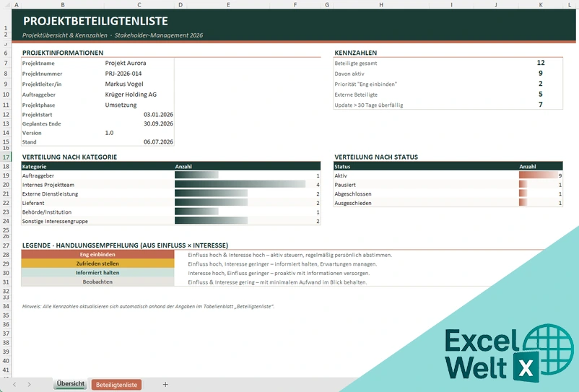579x392 pixels.
Task: Click the 'KENNZAHLEN' section heading
Action: click(x=356, y=53)
